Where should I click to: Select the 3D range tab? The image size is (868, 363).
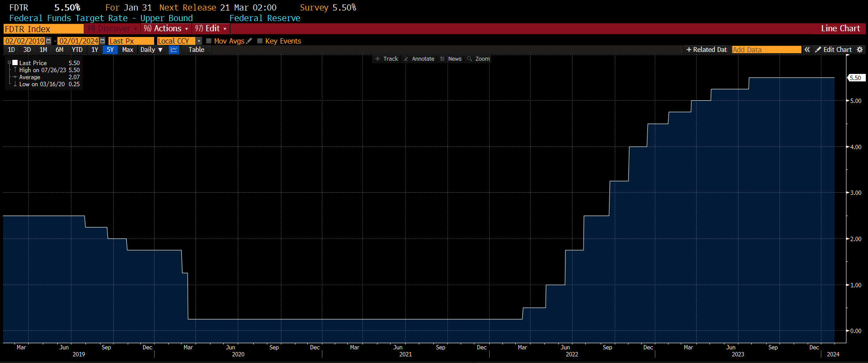27,50
